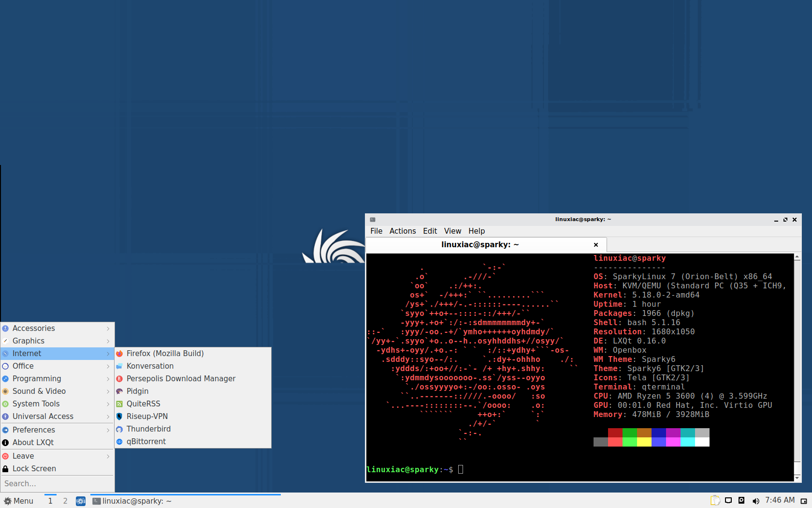Click the About LXQt info icon

pyautogui.click(x=5, y=443)
